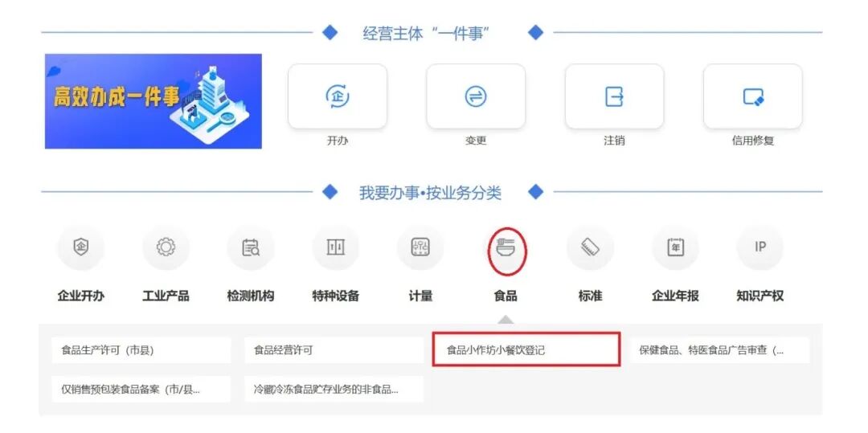Open the 标准 ruler icon
This screenshot has width=868, height=433.
point(590,247)
